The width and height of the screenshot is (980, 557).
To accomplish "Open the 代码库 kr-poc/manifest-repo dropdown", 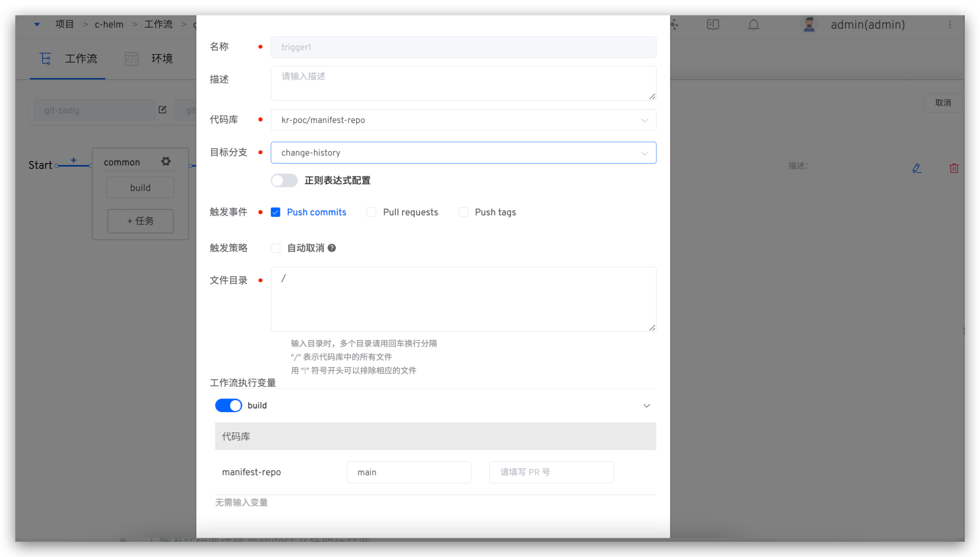I will (x=463, y=120).
